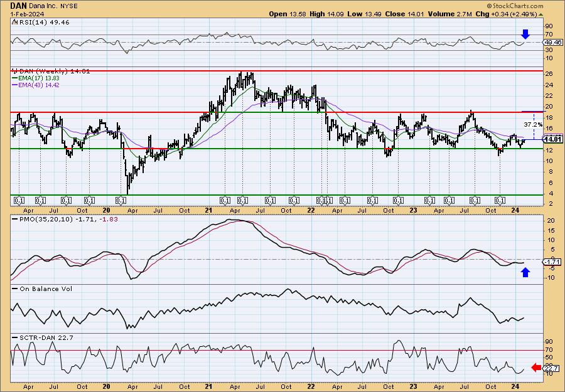The height and width of the screenshot is (392, 565).
Task: Click the DAN ticker symbol in header
Action: coord(18,6)
